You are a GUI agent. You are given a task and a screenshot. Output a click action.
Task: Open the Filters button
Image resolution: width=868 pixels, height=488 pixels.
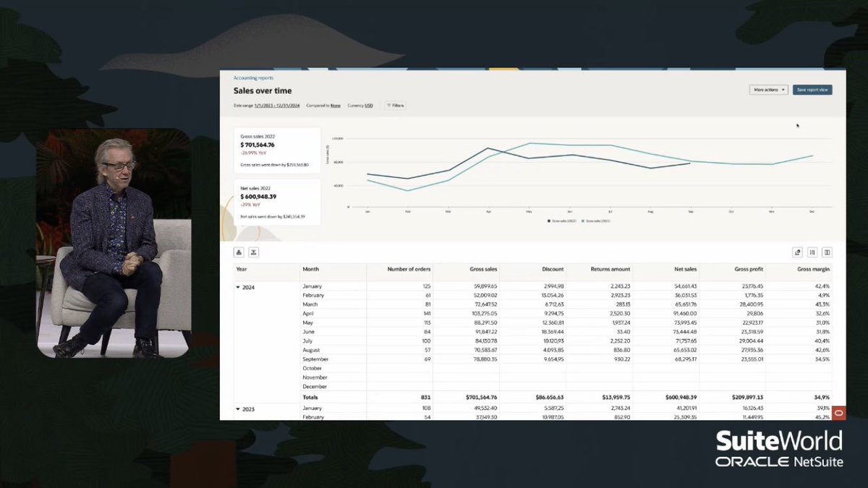pyautogui.click(x=395, y=106)
